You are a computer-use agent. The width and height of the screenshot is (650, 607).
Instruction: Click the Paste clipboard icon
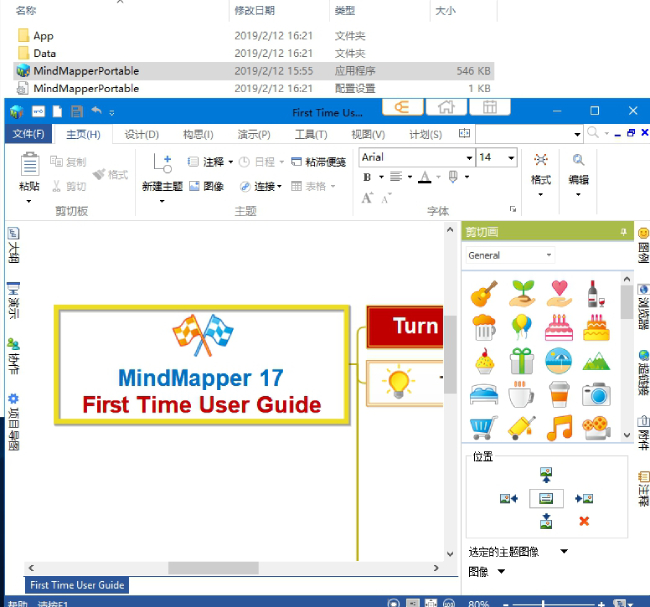coord(30,165)
